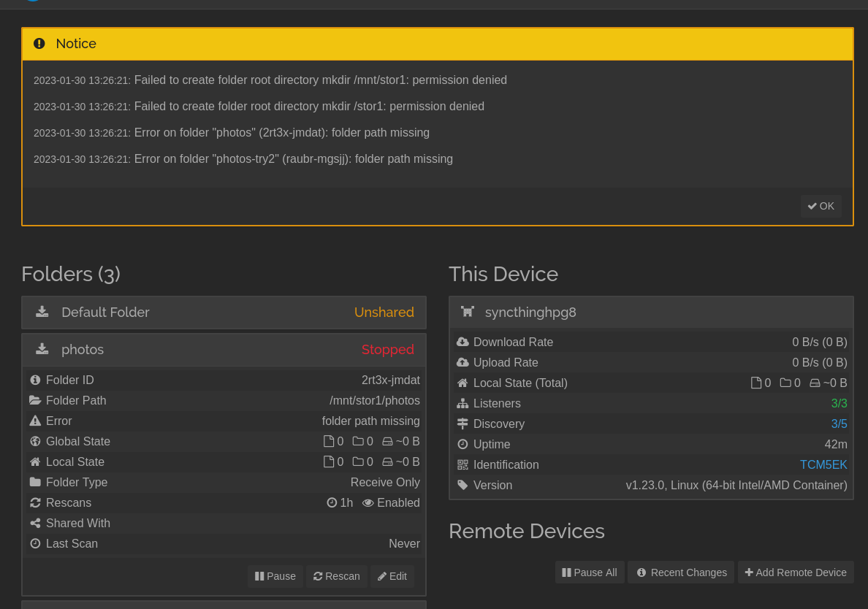868x609 pixels.
Task: Click the 3/3 listeners status
Action: [839, 404]
